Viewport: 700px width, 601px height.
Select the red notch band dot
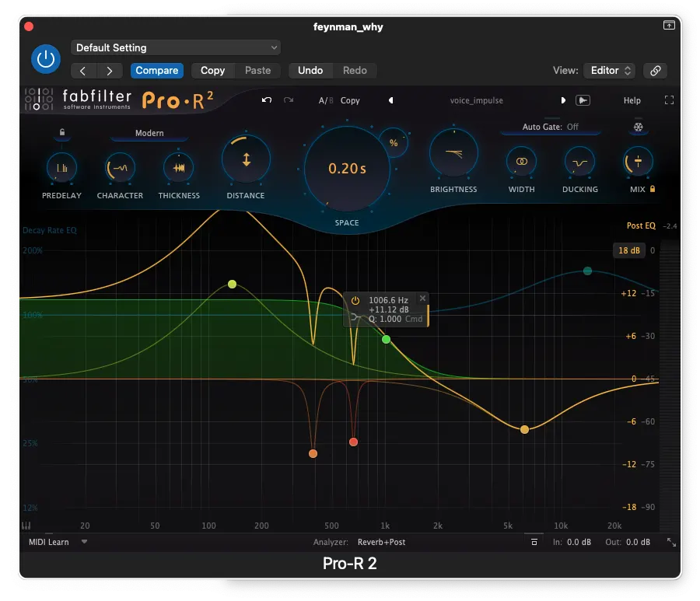pyautogui.click(x=354, y=442)
